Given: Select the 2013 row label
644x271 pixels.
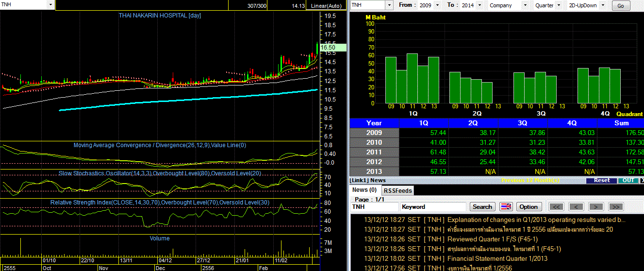Looking at the screenshot, I should pos(374,171).
